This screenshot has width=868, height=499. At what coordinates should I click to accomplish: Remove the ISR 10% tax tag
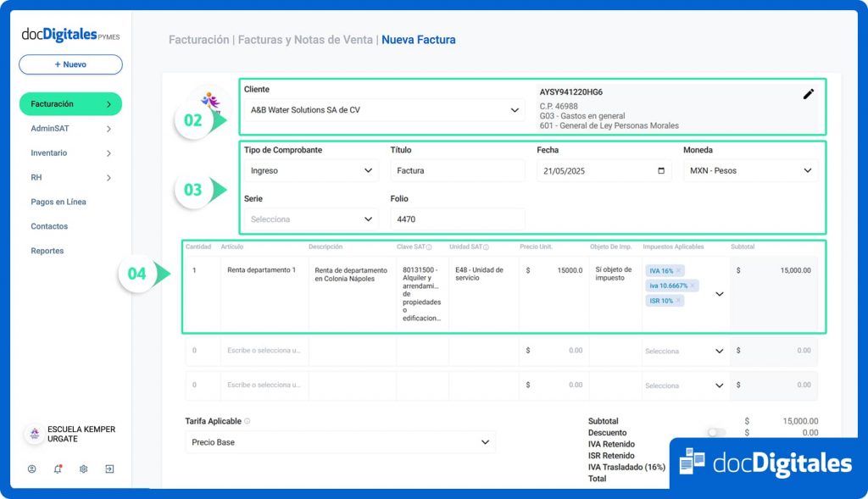tap(678, 301)
